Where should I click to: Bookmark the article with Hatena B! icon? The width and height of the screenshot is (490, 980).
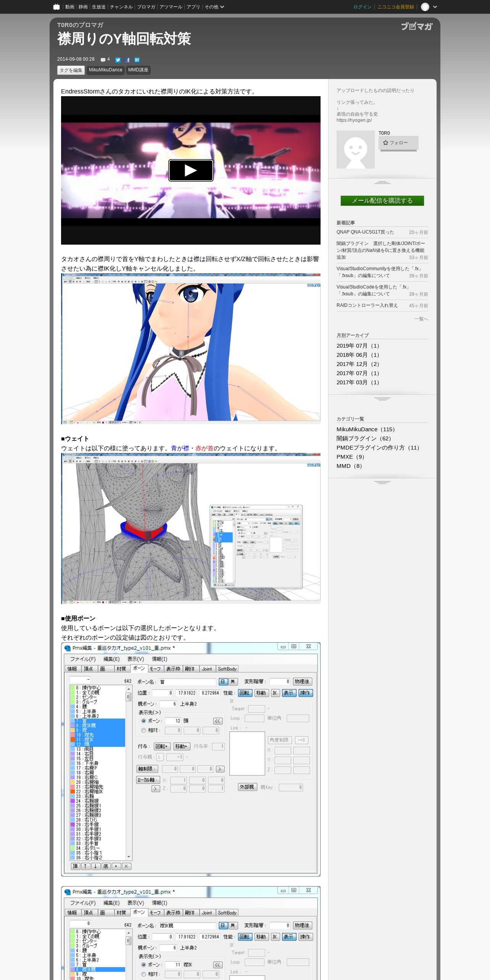coord(137,60)
